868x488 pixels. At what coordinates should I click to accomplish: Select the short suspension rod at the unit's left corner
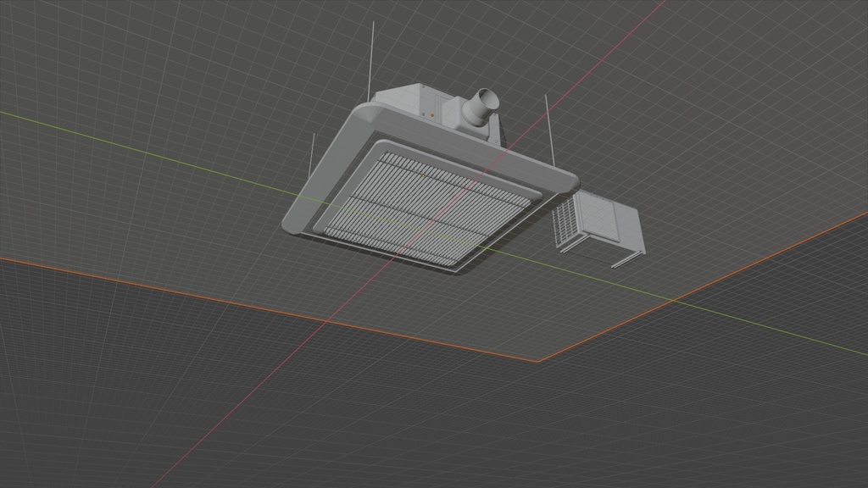[312, 154]
